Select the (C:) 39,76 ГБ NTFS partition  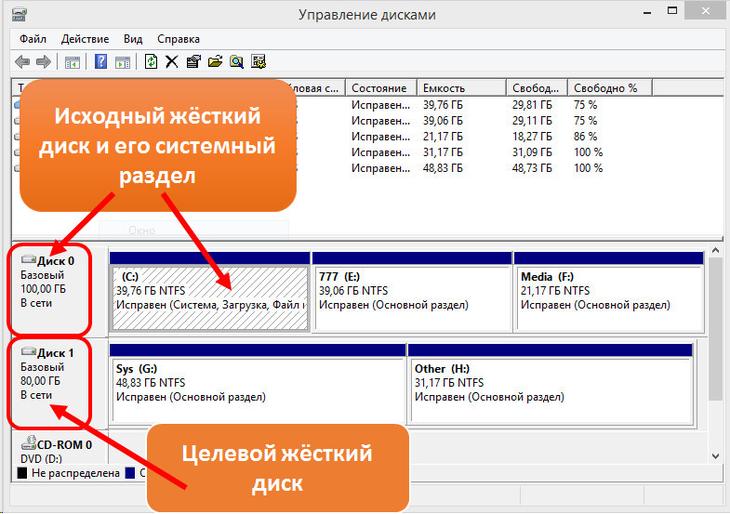point(210,298)
